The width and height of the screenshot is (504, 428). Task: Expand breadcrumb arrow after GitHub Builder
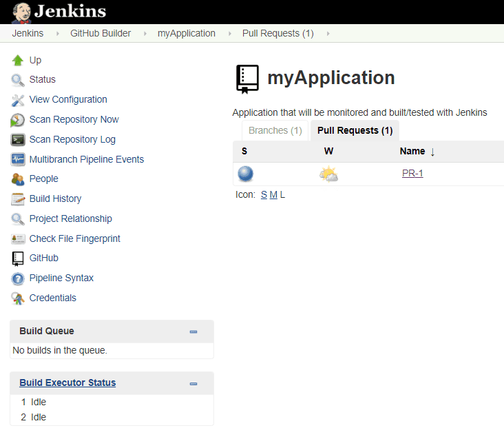coord(145,34)
